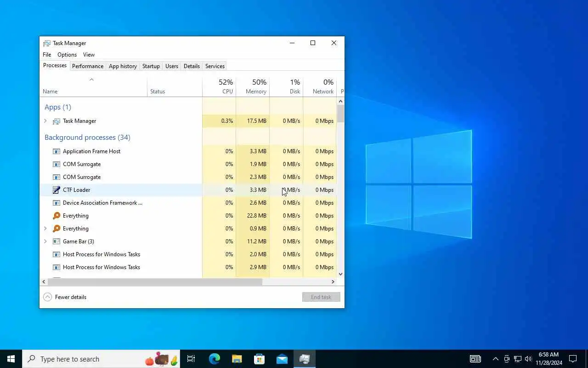Click the vertical scrollbar down arrow
Screen dimensions: 588x368
click(340, 274)
